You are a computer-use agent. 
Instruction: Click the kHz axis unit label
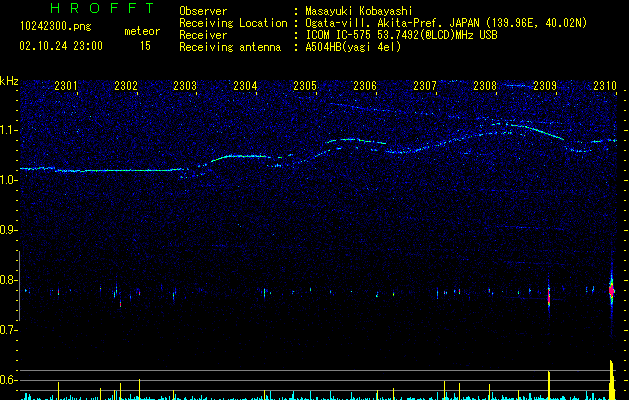click(9, 81)
